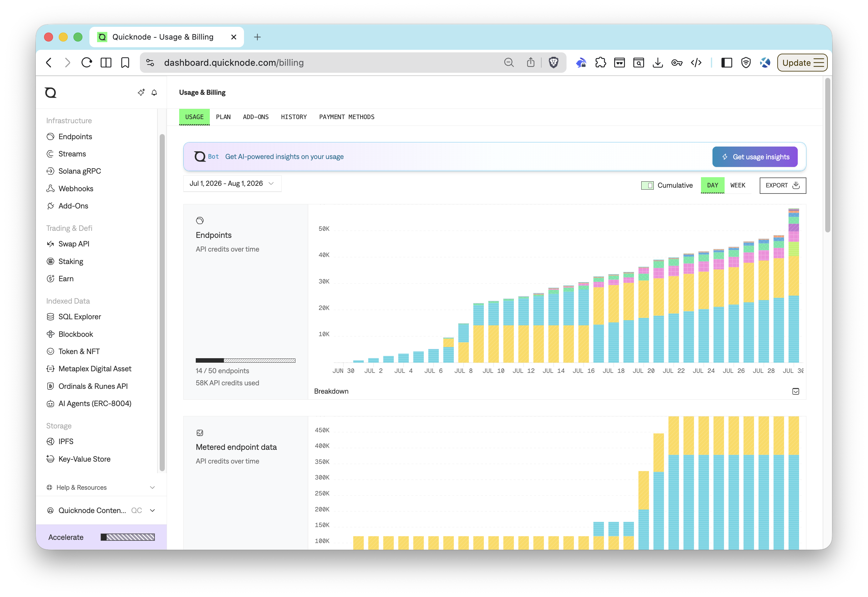
Task: Toggle the Cumulative switch
Action: pyautogui.click(x=647, y=185)
